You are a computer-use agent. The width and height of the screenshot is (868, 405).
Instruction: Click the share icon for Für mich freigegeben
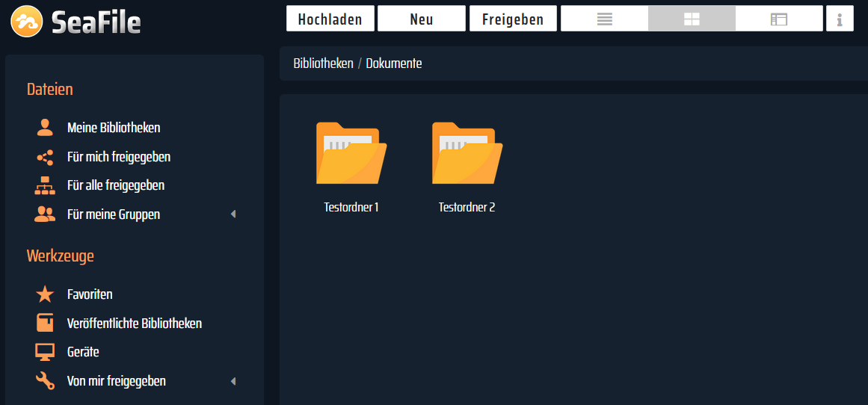(45, 157)
